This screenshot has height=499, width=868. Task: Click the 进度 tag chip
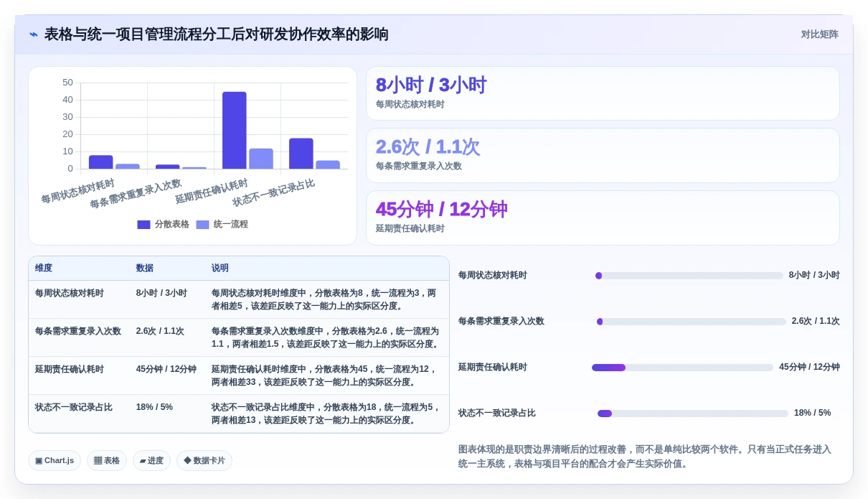pos(151,460)
